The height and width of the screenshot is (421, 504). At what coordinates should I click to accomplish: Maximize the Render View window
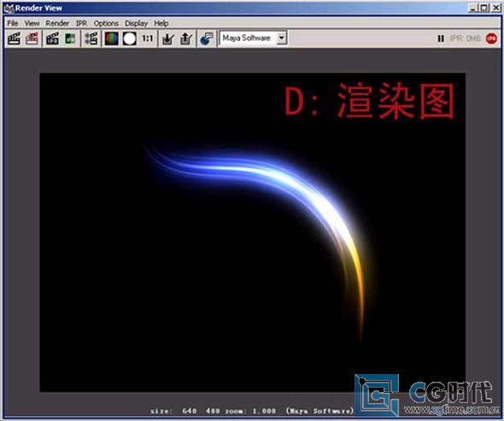(484, 8)
